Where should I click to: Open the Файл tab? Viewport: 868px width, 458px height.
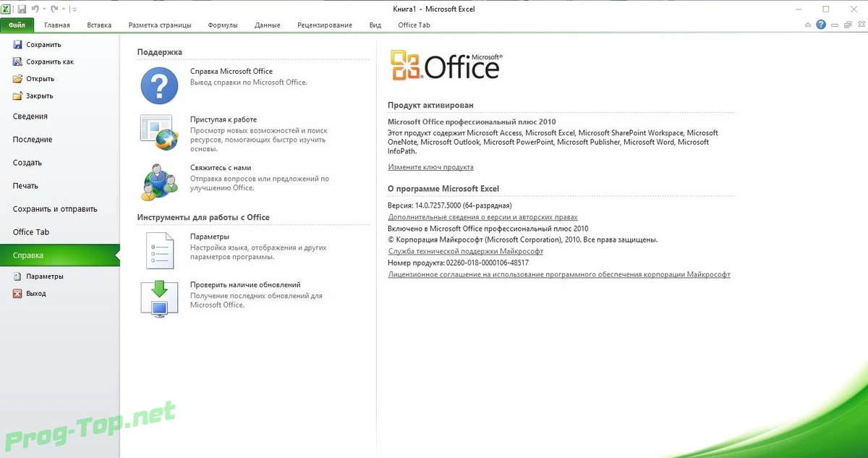[17, 25]
